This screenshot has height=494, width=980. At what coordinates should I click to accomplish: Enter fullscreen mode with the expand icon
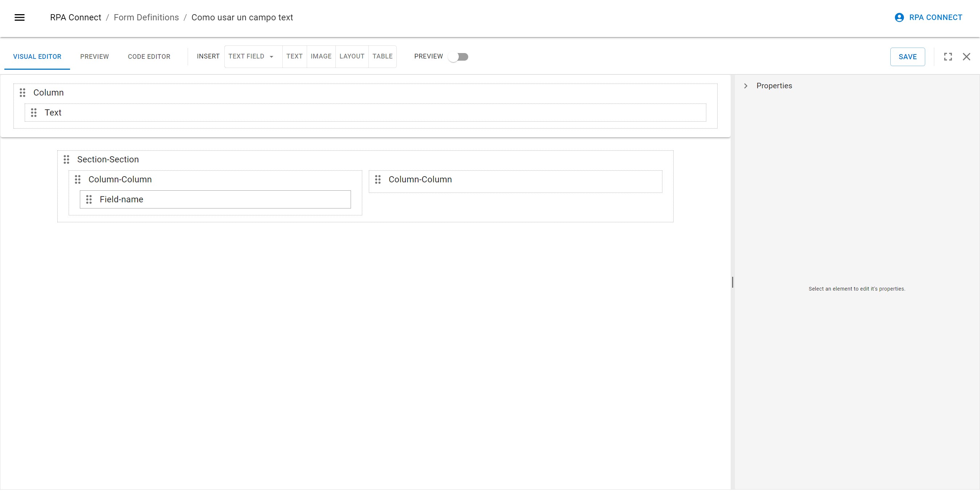tap(948, 56)
